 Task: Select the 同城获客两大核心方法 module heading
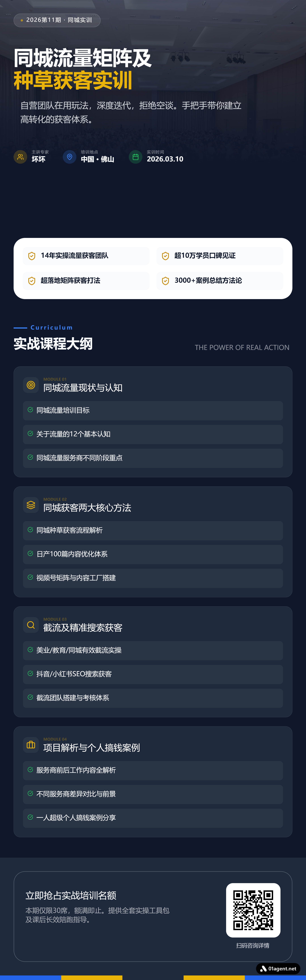click(87, 508)
